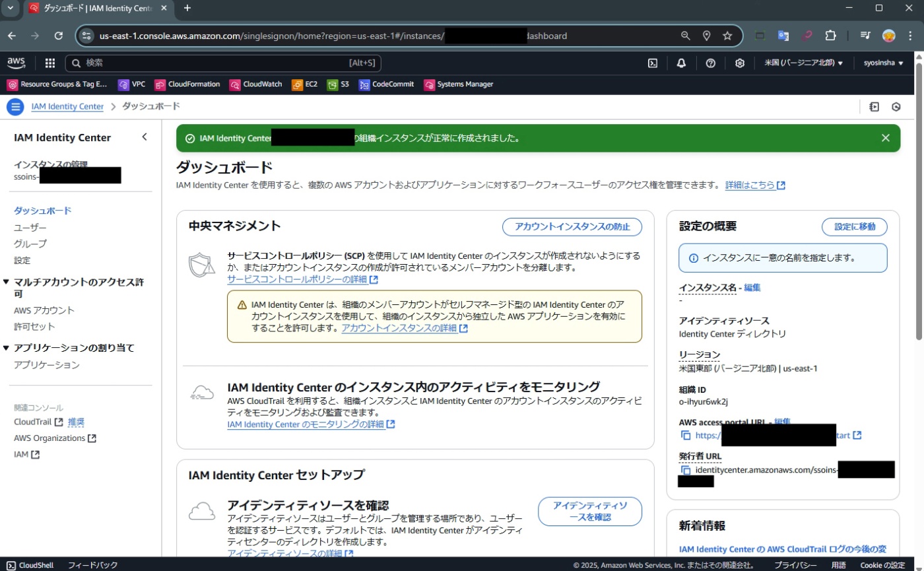The image size is (924, 571).
Task: Open the AWS console home logo
Action: pyautogui.click(x=16, y=63)
